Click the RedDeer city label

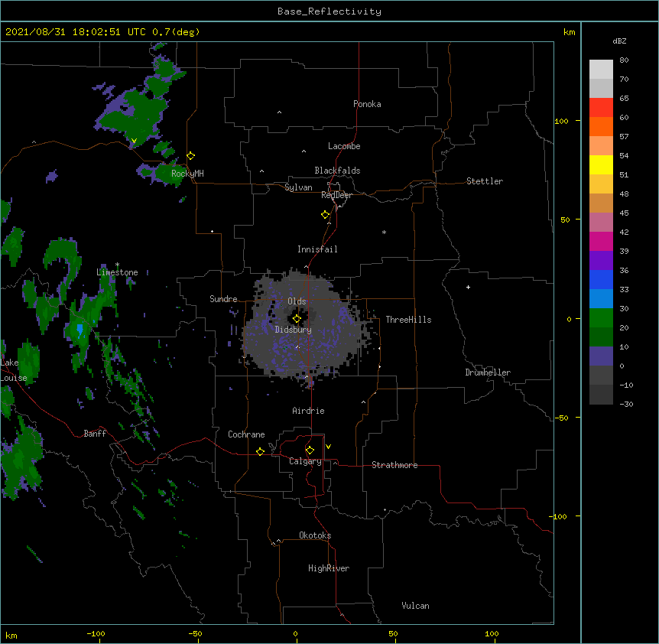(336, 195)
